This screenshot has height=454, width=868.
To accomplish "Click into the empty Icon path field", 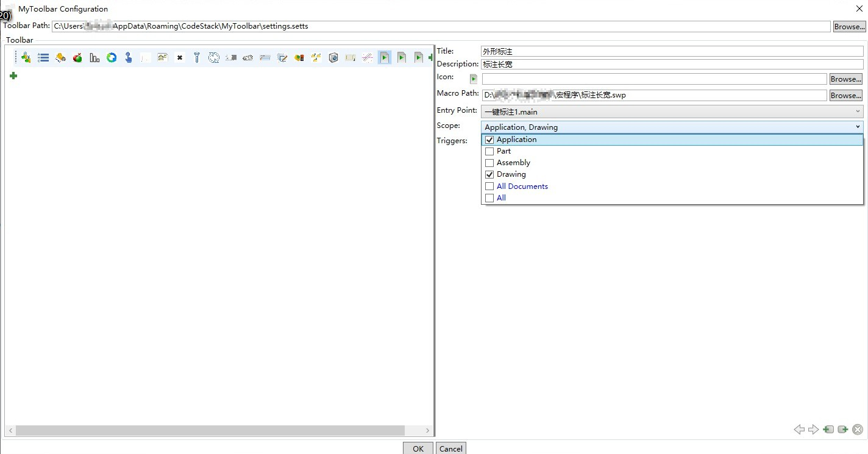I will 654,79.
